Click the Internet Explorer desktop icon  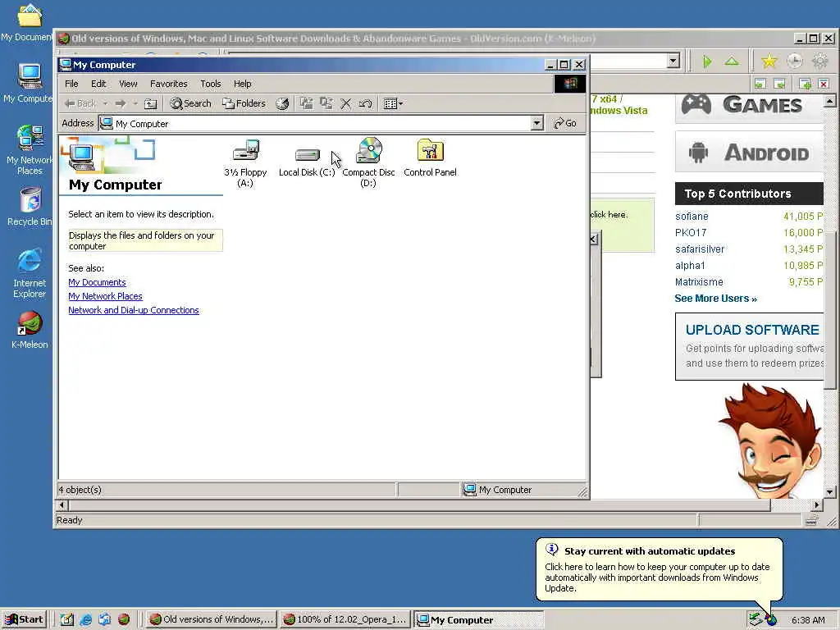point(30,273)
